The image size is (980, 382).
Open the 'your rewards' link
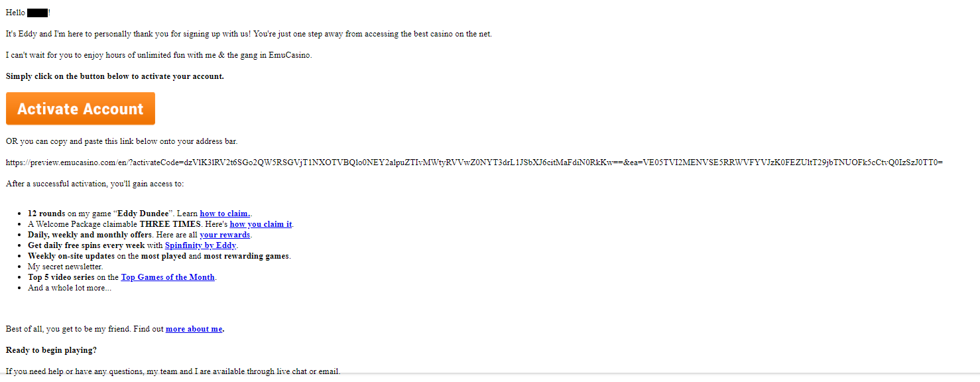(225, 235)
